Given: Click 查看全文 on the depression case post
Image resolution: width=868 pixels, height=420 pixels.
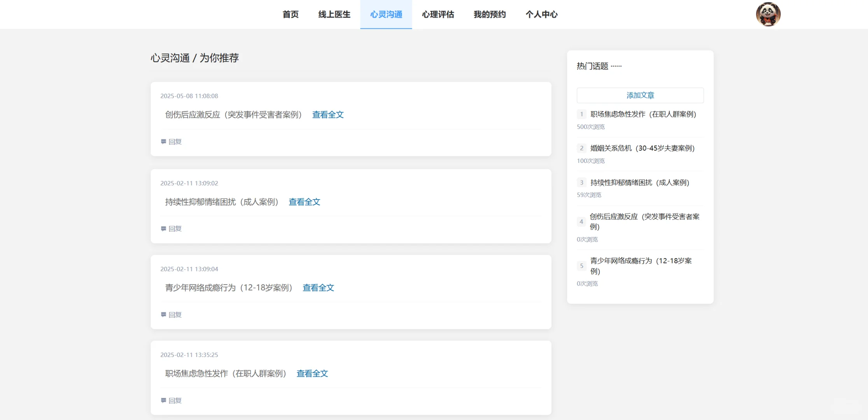Looking at the screenshot, I should click(304, 202).
